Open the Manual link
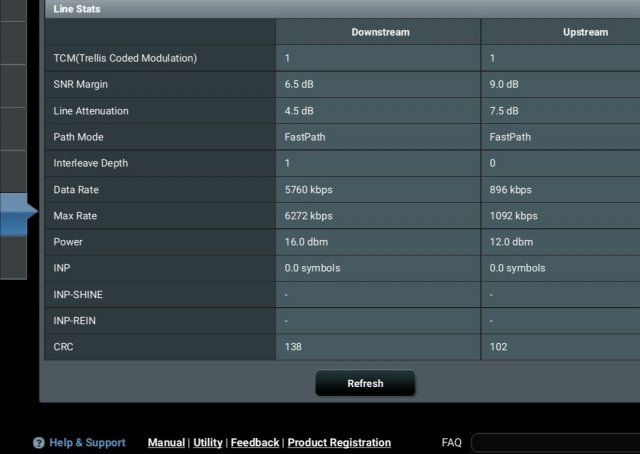Viewport: 640px width, 454px height. (x=166, y=443)
